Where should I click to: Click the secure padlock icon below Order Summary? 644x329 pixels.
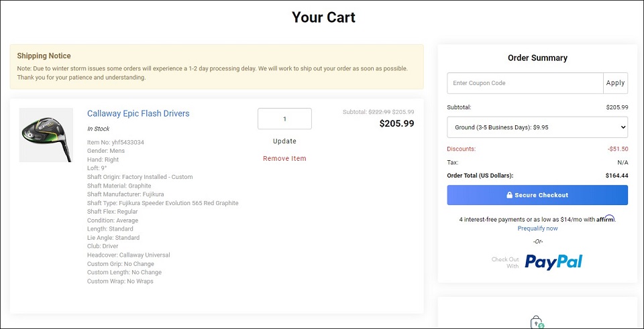point(537,322)
